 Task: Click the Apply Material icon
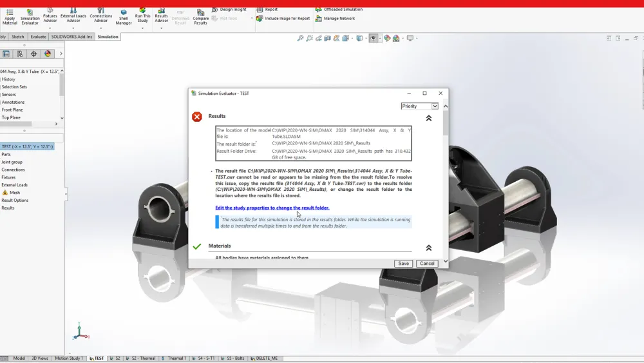pos(10,17)
